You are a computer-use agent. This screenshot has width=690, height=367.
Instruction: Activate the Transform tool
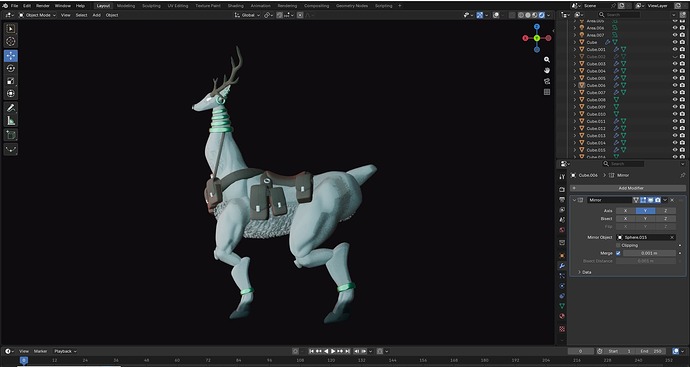pos(11,93)
